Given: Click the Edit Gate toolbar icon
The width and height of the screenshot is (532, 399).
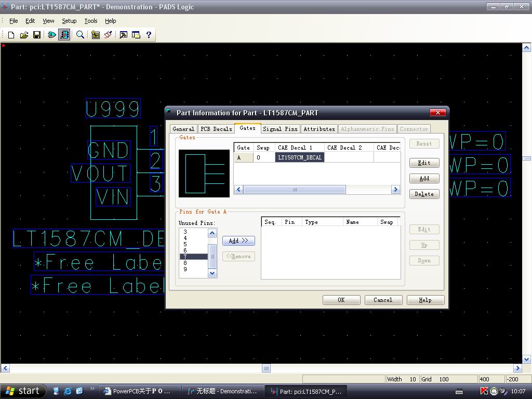Looking at the screenshot, I should [x=51, y=35].
